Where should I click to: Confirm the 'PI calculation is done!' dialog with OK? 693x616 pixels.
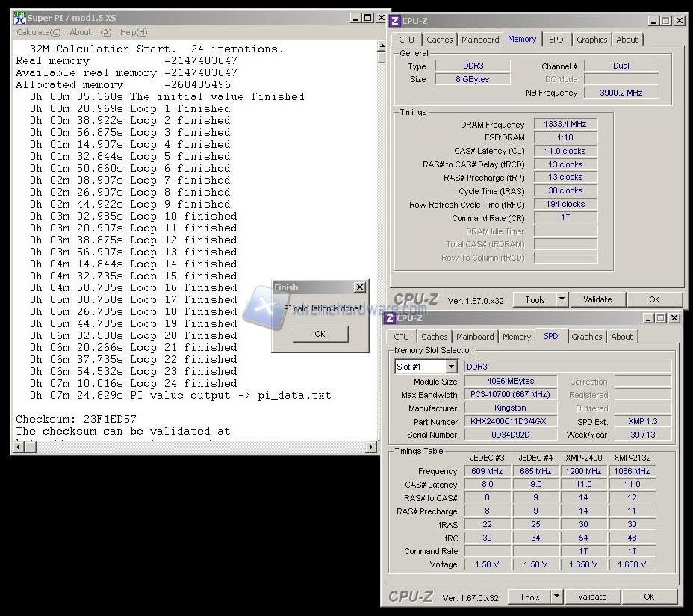click(320, 334)
